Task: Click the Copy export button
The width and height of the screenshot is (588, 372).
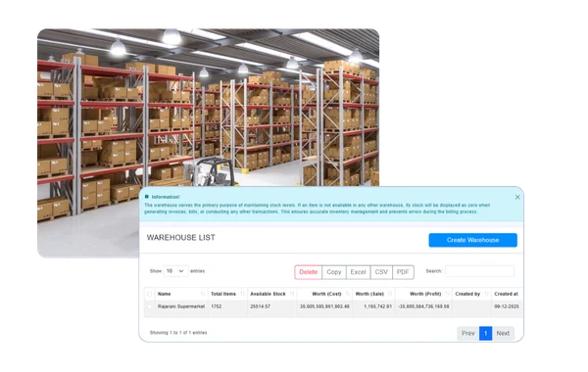Action: (x=334, y=272)
